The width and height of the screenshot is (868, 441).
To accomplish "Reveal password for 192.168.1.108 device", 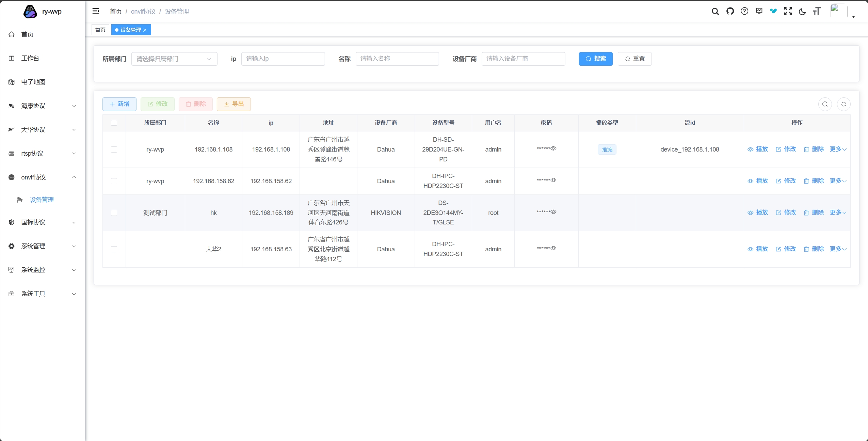I will point(553,148).
